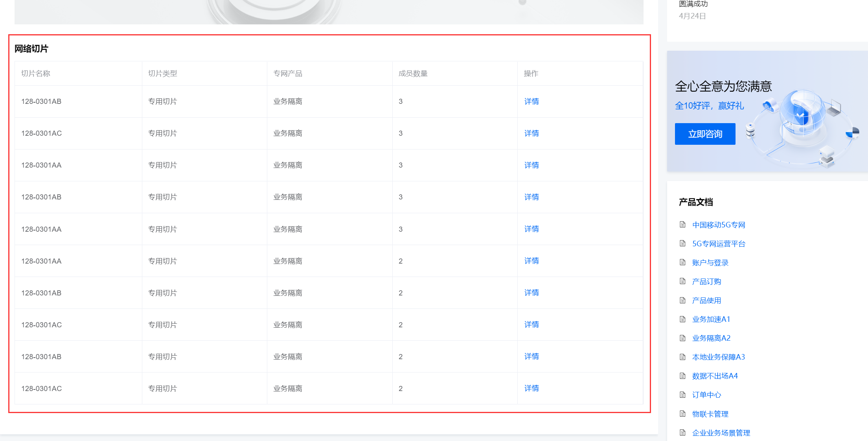Click document icon beside 产品订购
The height and width of the screenshot is (441, 868).
pos(682,281)
